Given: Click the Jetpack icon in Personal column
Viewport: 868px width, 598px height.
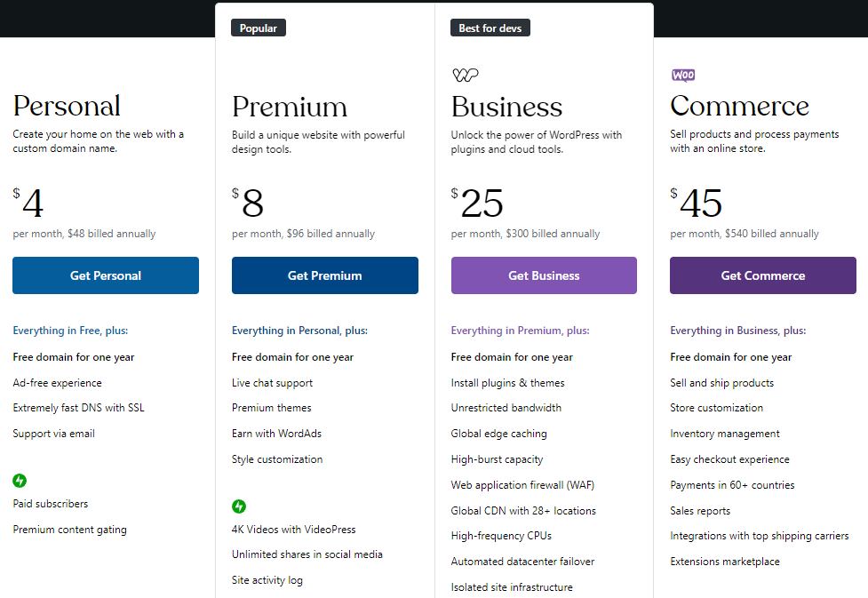Looking at the screenshot, I should click(x=20, y=481).
